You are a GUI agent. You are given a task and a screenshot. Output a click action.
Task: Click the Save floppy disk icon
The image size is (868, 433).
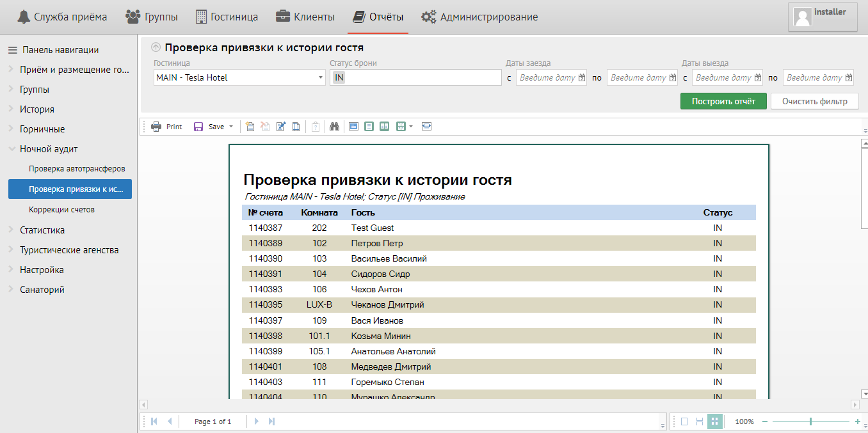point(198,127)
